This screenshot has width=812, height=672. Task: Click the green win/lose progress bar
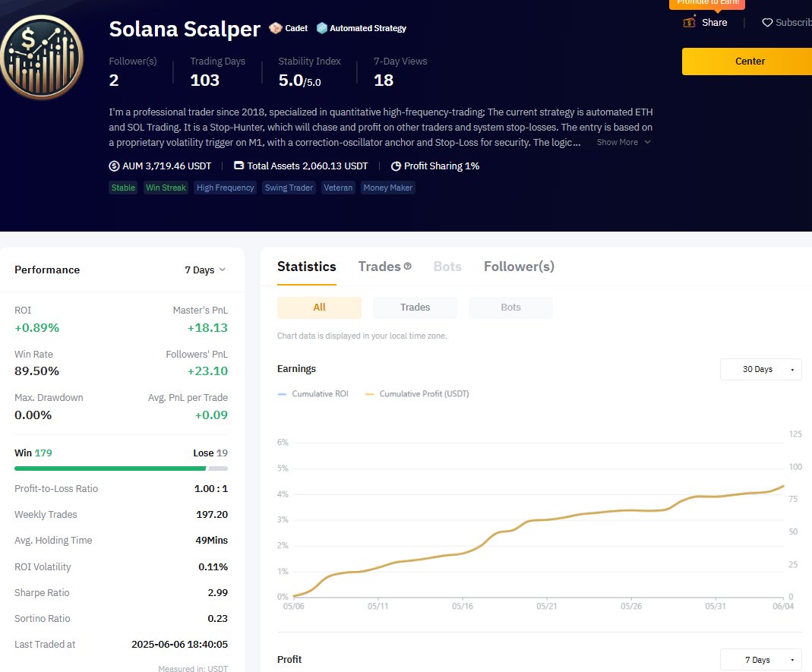coord(110,469)
